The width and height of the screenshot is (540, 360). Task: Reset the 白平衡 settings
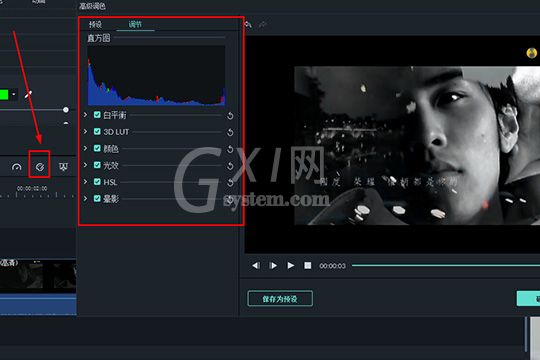tap(230, 116)
